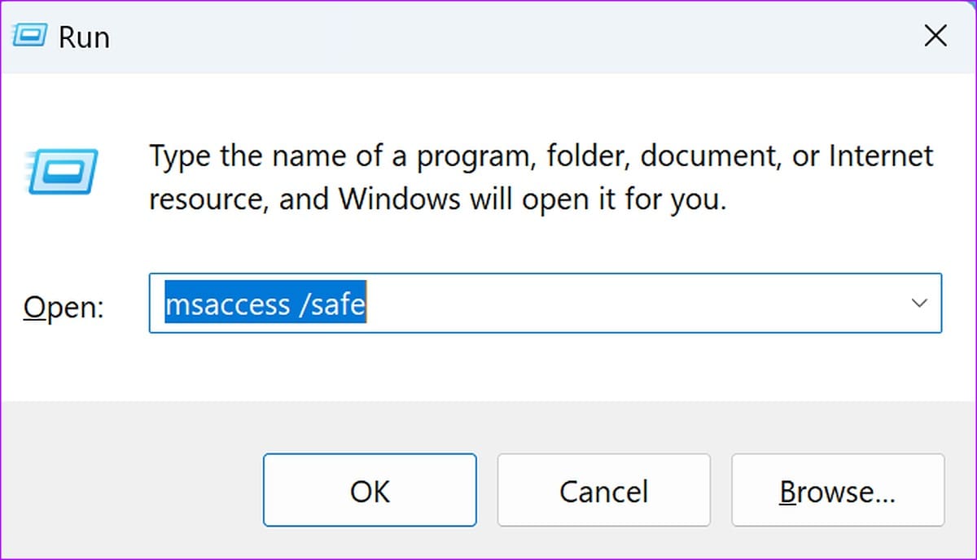Click the small Run icon in title bar
Screen dimensions: 977x560
click(29, 37)
